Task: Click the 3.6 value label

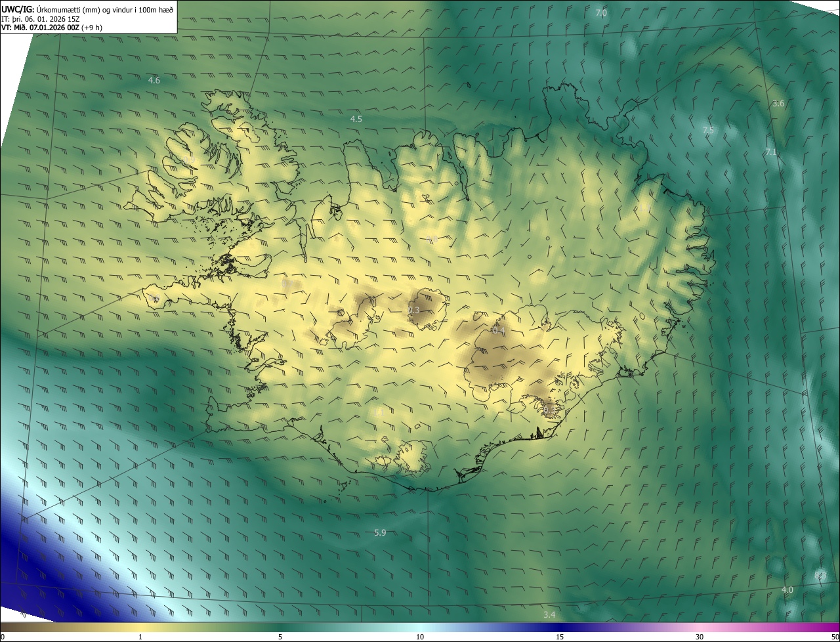Action: coord(778,104)
